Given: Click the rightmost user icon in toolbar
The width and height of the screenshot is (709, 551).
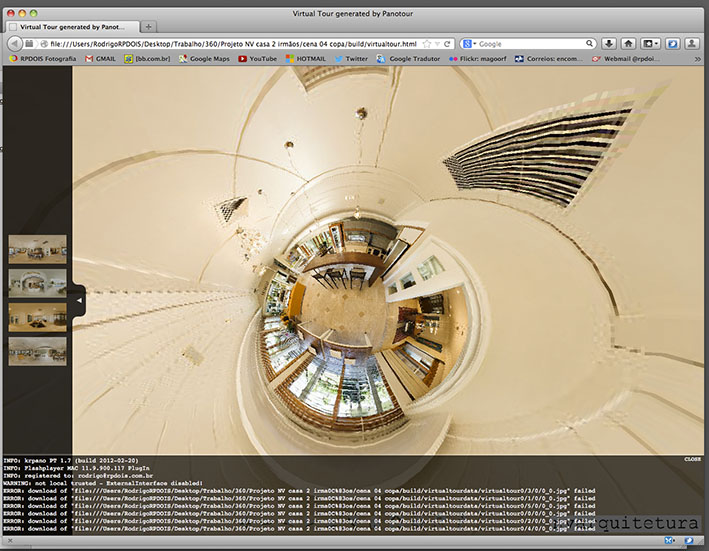Looking at the screenshot, I should click(x=692, y=44).
